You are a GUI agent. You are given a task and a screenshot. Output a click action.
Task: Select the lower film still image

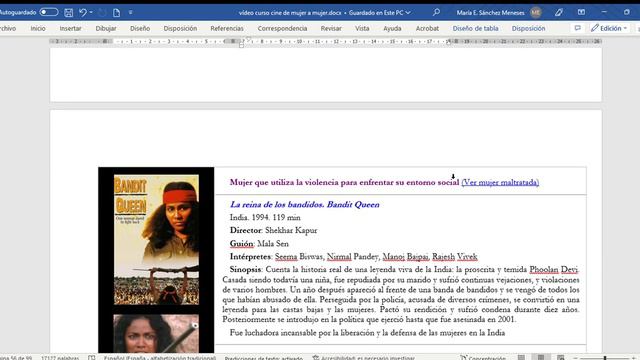[x=156, y=333]
